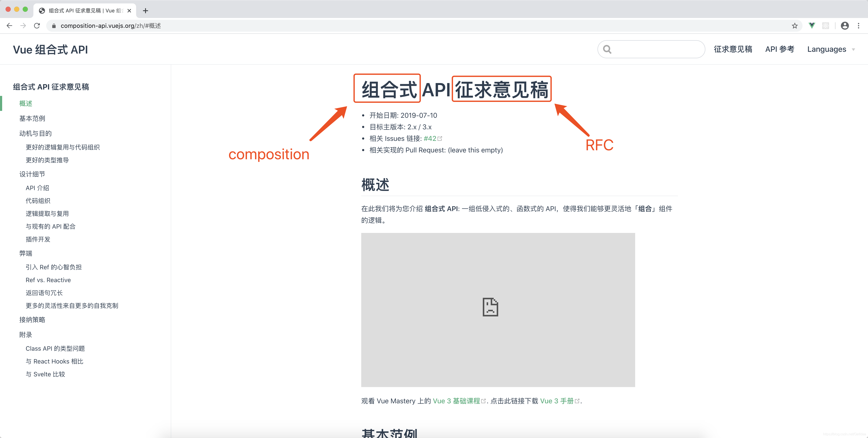Open Ref vs. Reactive entry
The image size is (868, 438).
tap(48, 280)
